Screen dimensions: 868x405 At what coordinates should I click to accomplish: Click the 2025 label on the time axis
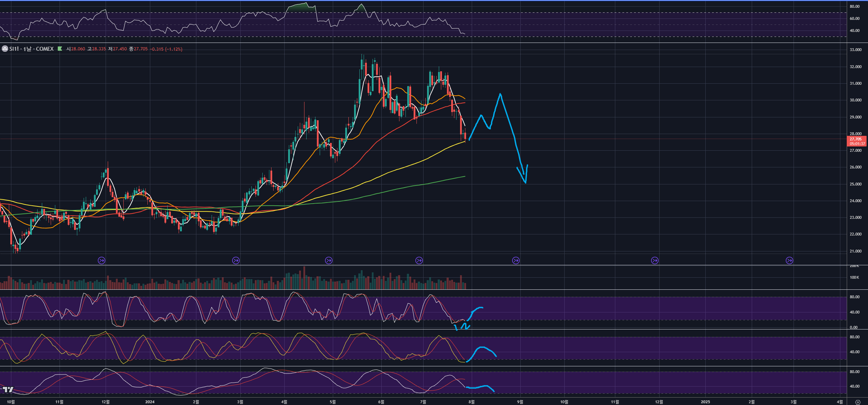(x=705, y=402)
